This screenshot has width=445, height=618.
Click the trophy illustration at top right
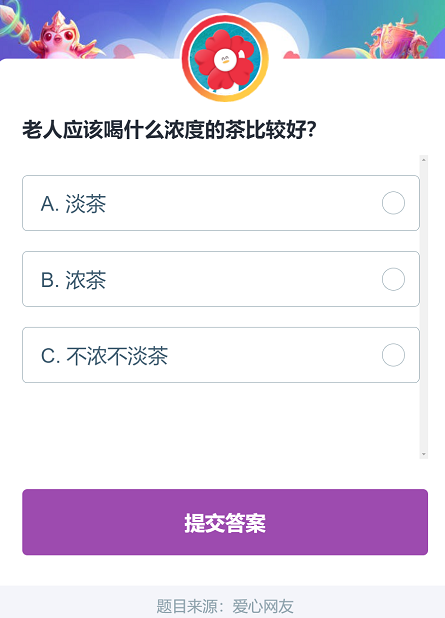click(398, 39)
